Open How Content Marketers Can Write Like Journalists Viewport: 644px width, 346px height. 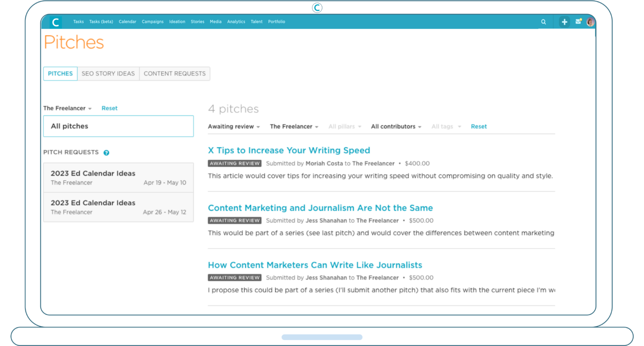(x=315, y=265)
